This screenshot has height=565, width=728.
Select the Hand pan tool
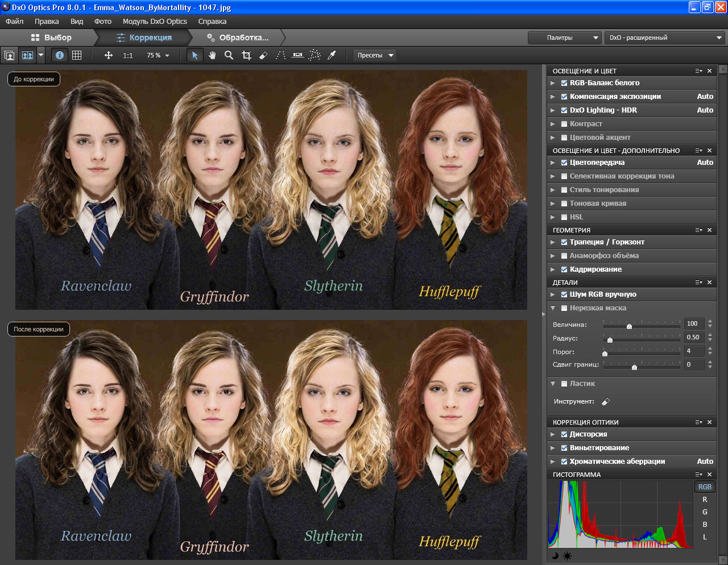(x=212, y=55)
